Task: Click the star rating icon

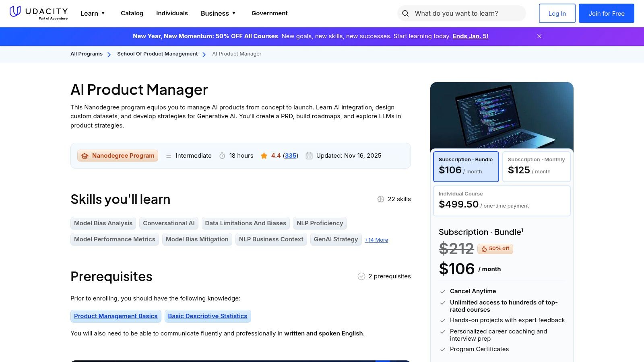Action: point(264,156)
